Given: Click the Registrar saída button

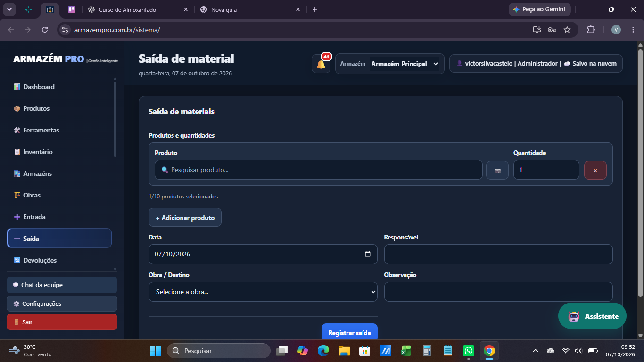Looking at the screenshot, I should click(349, 332).
